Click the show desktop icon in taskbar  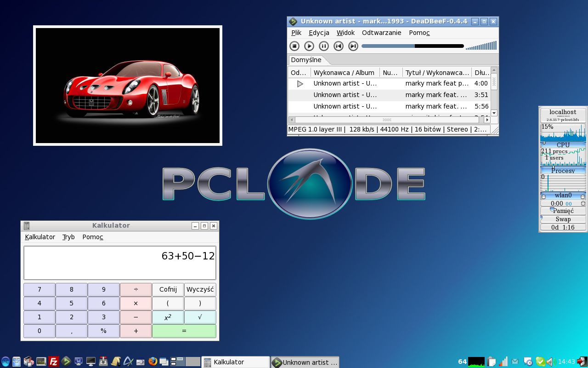tap(164, 362)
